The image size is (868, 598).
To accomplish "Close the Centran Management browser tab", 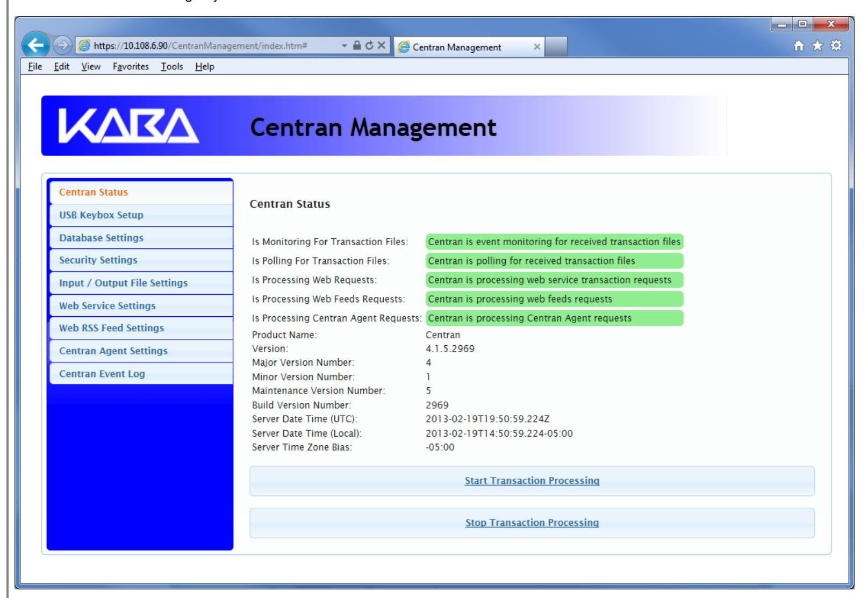I will 536,47.
